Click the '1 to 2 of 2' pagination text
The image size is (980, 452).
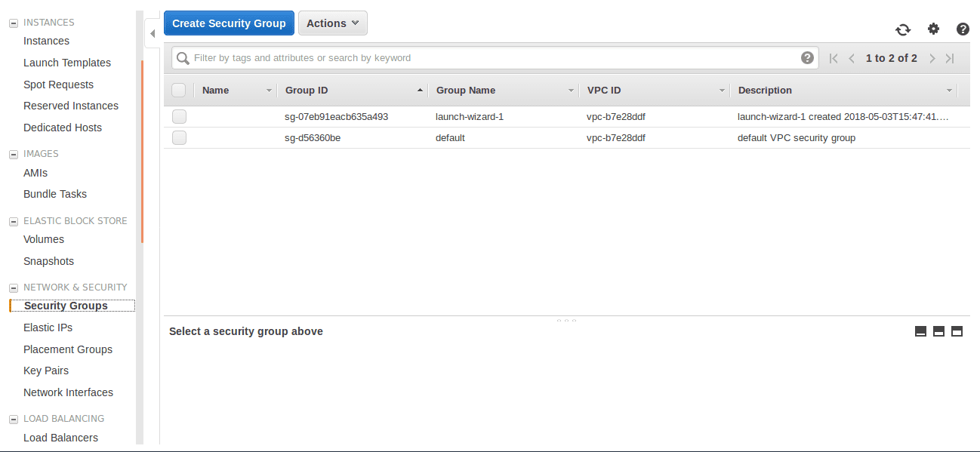(892, 58)
